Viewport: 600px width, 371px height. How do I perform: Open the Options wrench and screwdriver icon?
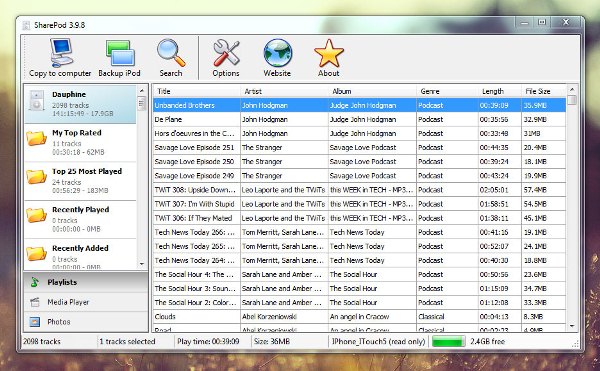coord(226,58)
